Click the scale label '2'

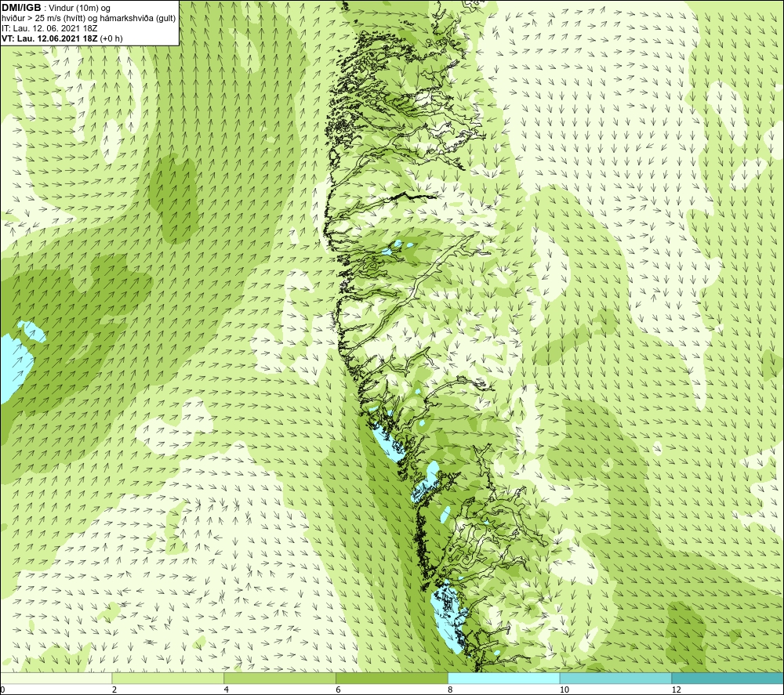pyautogui.click(x=114, y=690)
